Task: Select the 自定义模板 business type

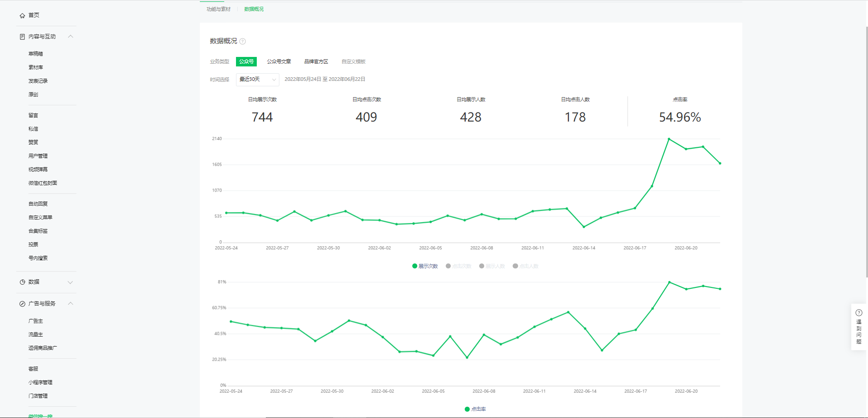Action: (x=354, y=61)
